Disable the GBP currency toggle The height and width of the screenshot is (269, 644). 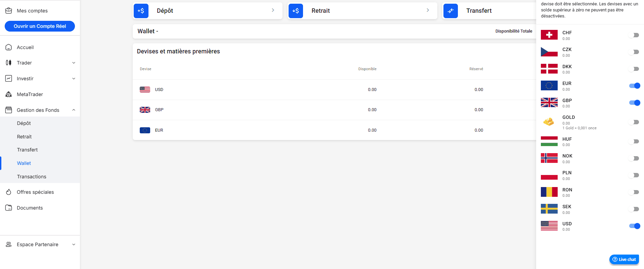point(635,103)
